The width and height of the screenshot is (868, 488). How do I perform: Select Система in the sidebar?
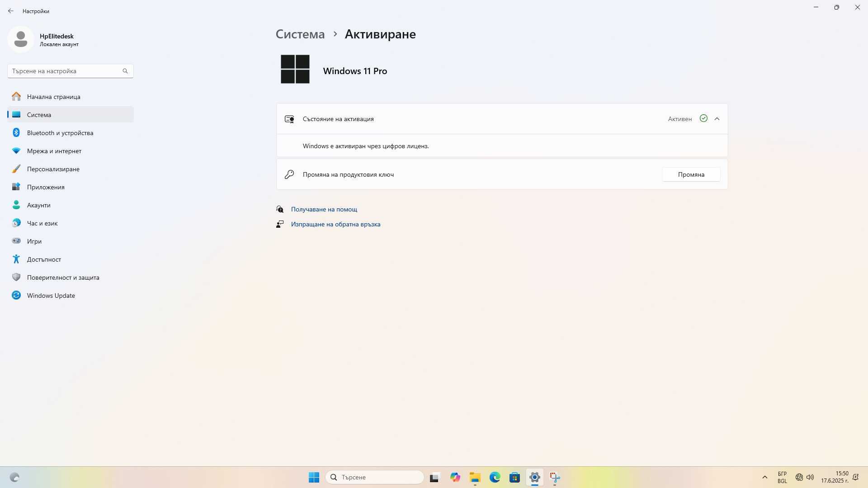pyautogui.click(x=70, y=115)
